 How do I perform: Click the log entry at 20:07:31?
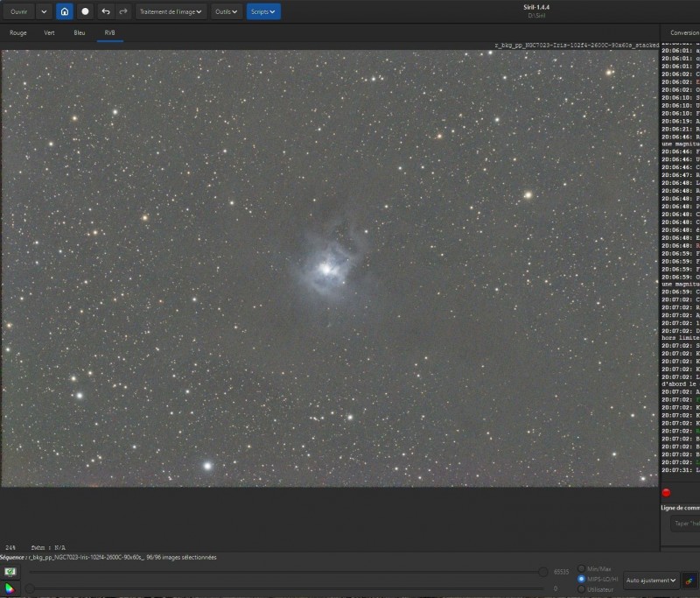pos(681,470)
